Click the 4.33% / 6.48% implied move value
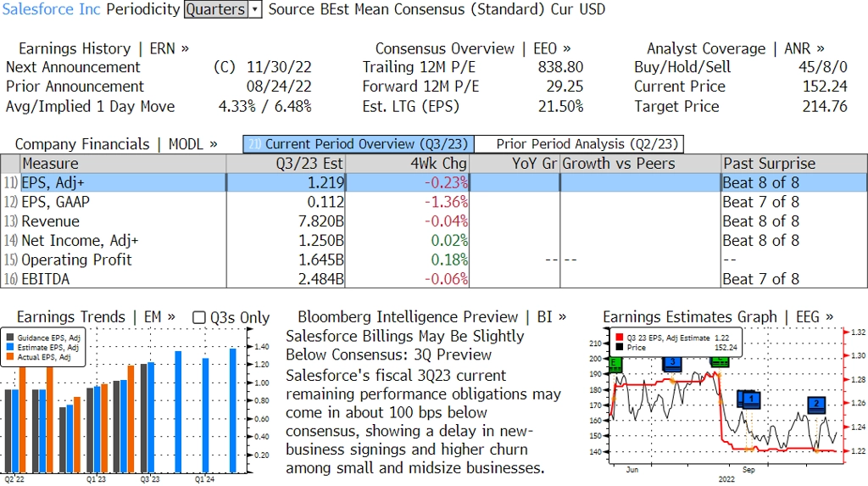868x486 pixels. [265, 106]
